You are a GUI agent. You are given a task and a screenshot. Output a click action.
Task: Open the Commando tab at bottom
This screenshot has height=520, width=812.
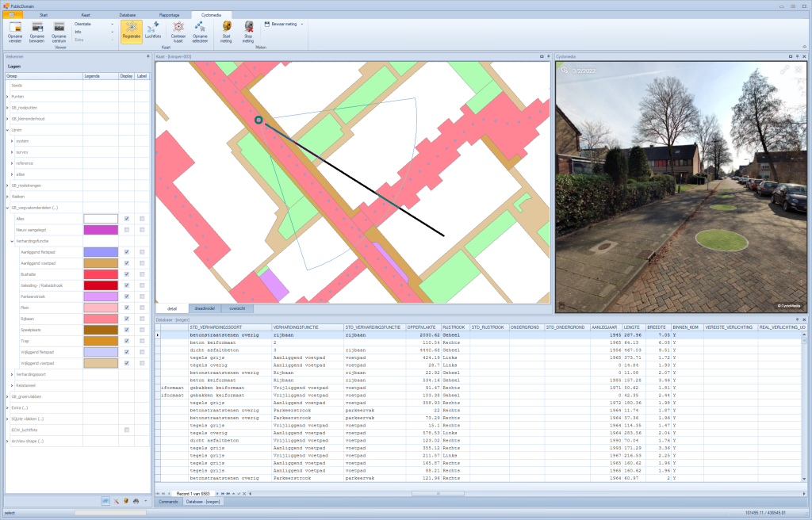coord(169,502)
